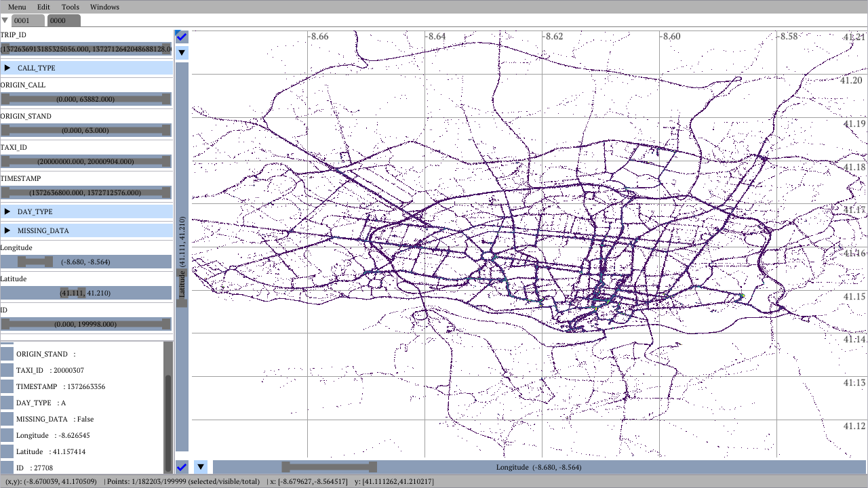Click the ORIGIN_CALL filter label

click(x=23, y=85)
